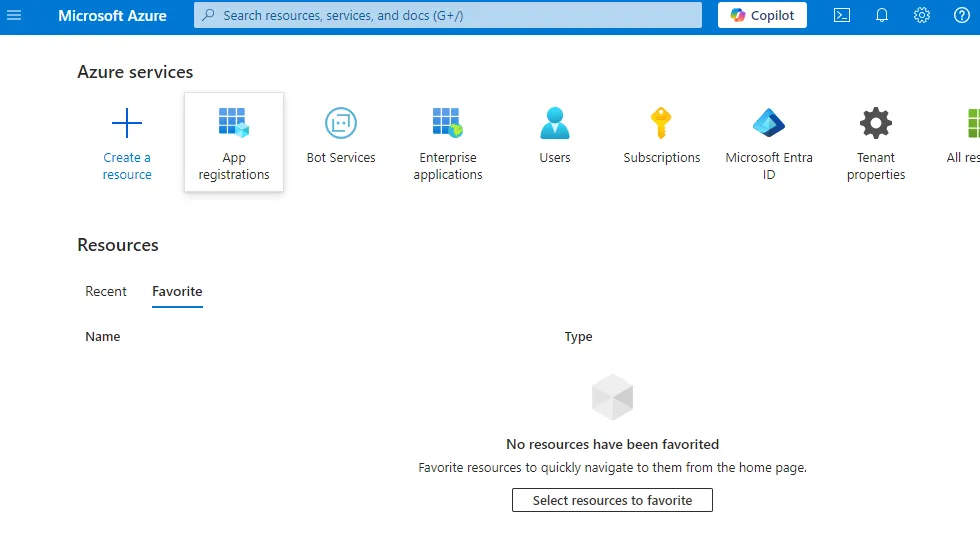
Task: Click the Type column header
Action: [x=578, y=336]
